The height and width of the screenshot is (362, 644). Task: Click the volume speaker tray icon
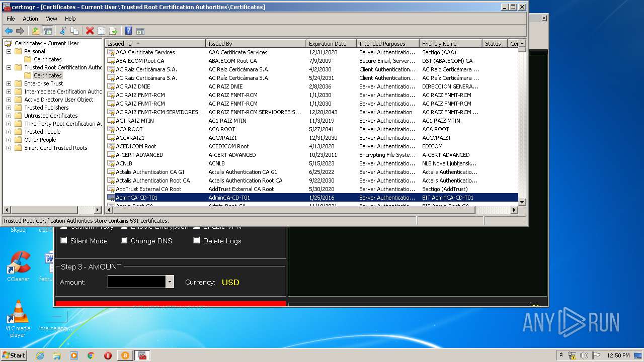pos(584,355)
